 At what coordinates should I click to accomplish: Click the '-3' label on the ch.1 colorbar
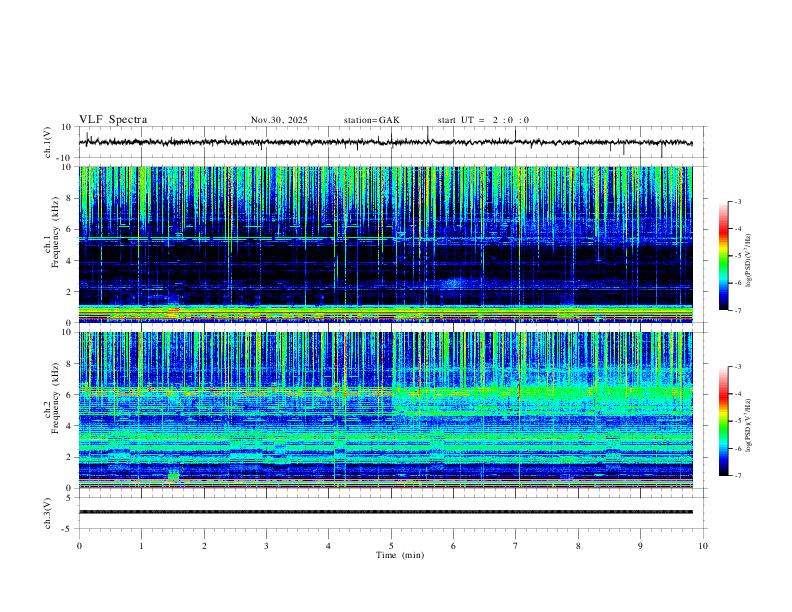click(x=737, y=201)
